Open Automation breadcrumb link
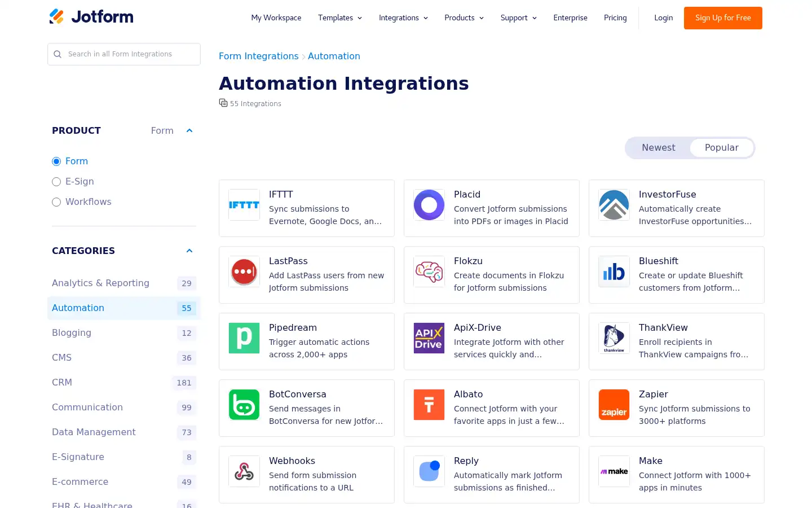The height and width of the screenshot is (508, 812). pyautogui.click(x=334, y=56)
